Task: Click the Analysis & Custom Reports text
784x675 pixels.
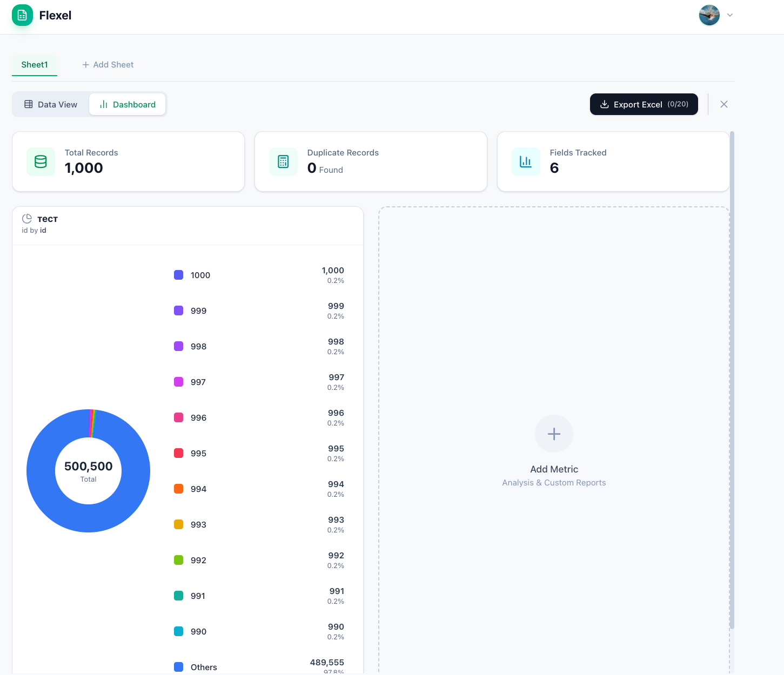Action: tap(554, 483)
